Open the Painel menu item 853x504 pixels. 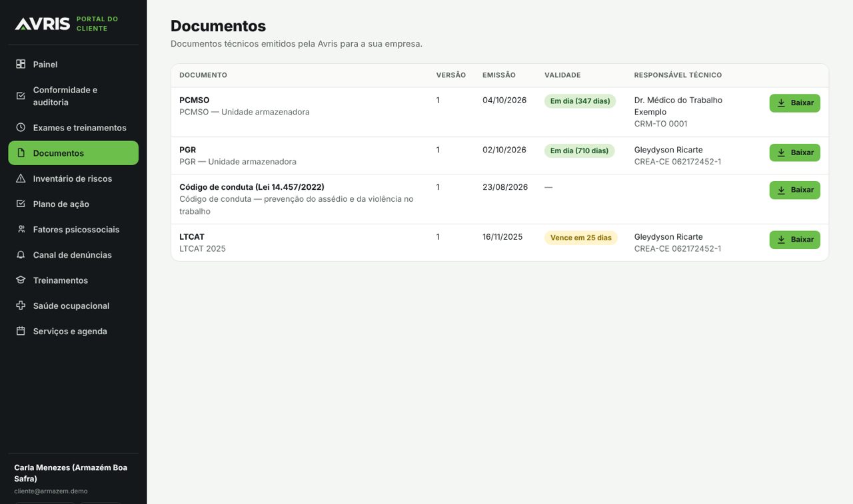pyautogui.click(x=73, y=65)
